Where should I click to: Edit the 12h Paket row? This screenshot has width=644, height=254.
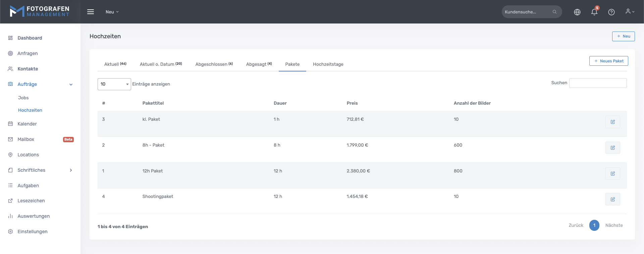point(612,173)
